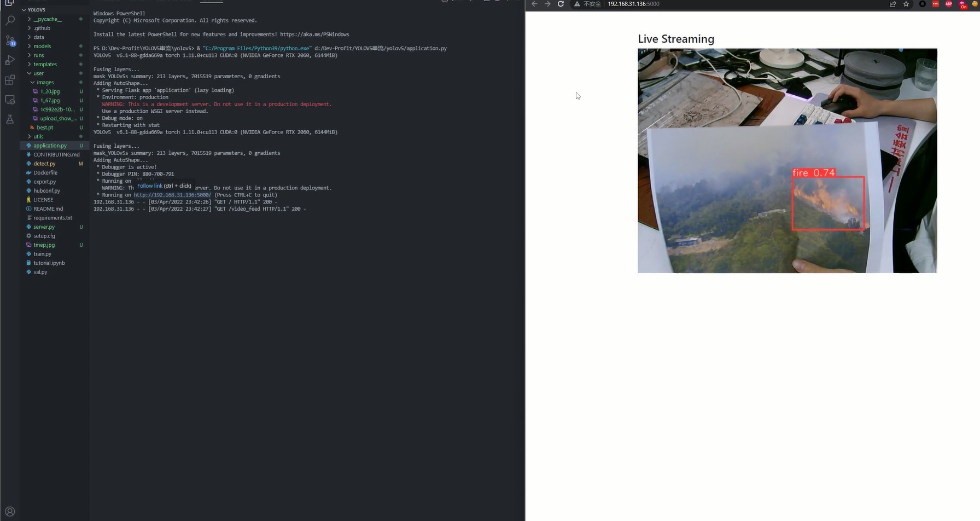Click the not-secure warning icon in address bar
Image resolution: width=980 pixels, height=521 pixels.
576,4
